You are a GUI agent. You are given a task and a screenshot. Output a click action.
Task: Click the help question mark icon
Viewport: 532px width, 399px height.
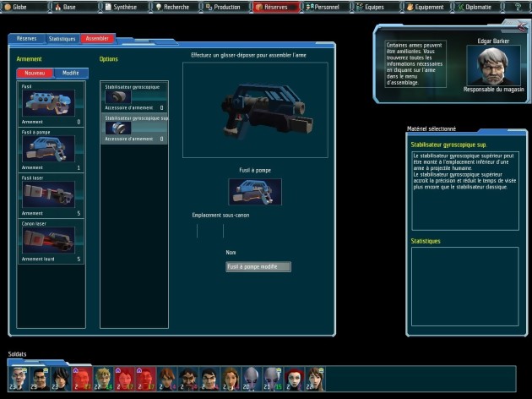(516, 7)
